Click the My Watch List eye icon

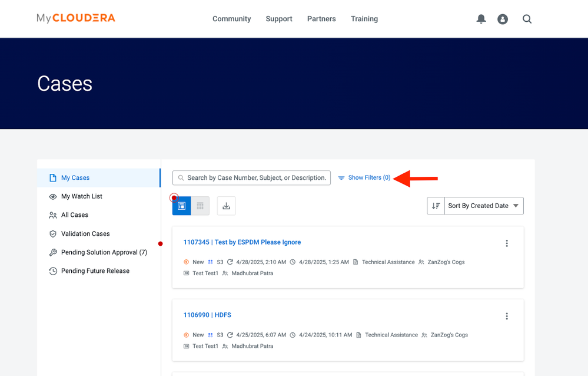tap(53, 196)
